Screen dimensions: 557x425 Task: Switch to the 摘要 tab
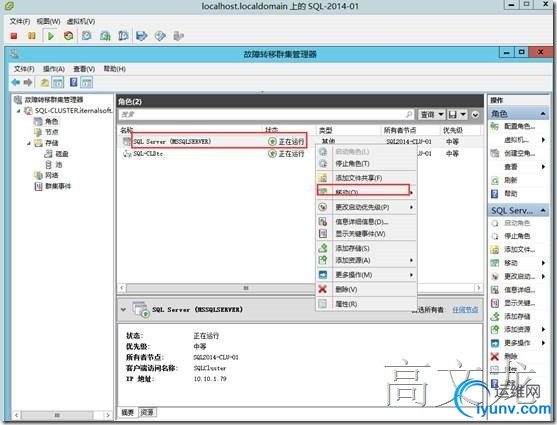(x=128, y=412)
